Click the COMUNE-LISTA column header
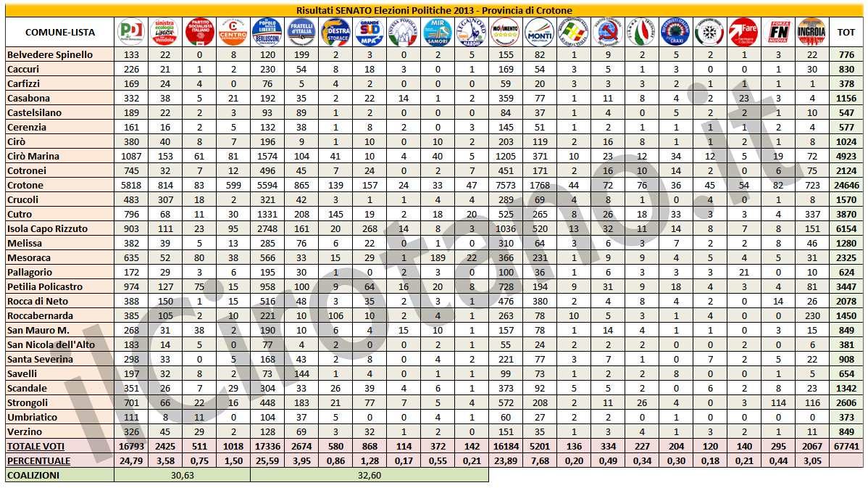 click(59, 33)
